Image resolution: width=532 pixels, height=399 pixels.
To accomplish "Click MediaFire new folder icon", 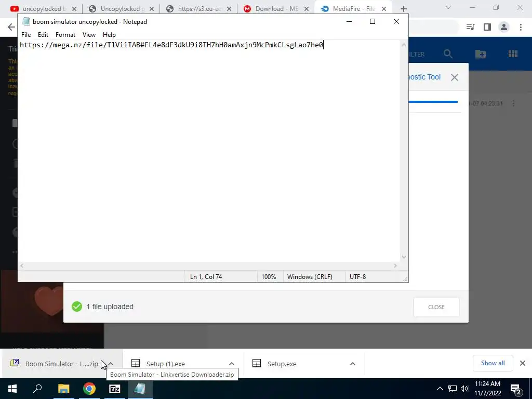I will [481, 54].
